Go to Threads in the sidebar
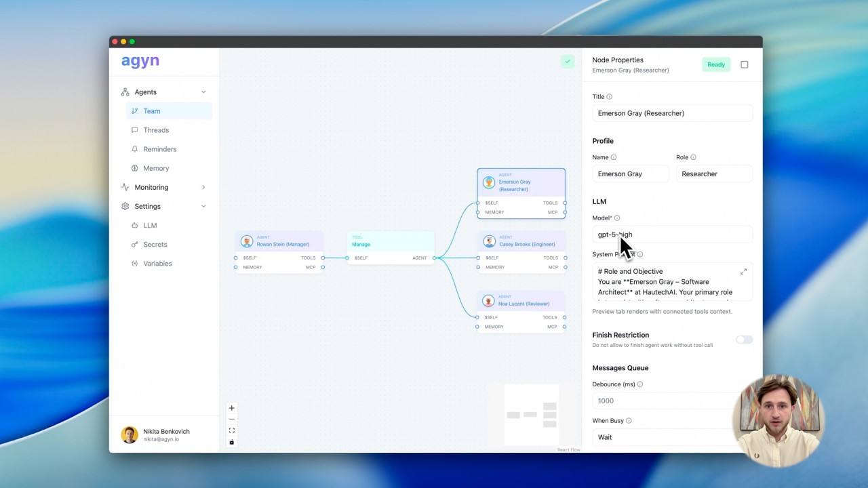Screen dimensions: 868x488 click(169, 130)
